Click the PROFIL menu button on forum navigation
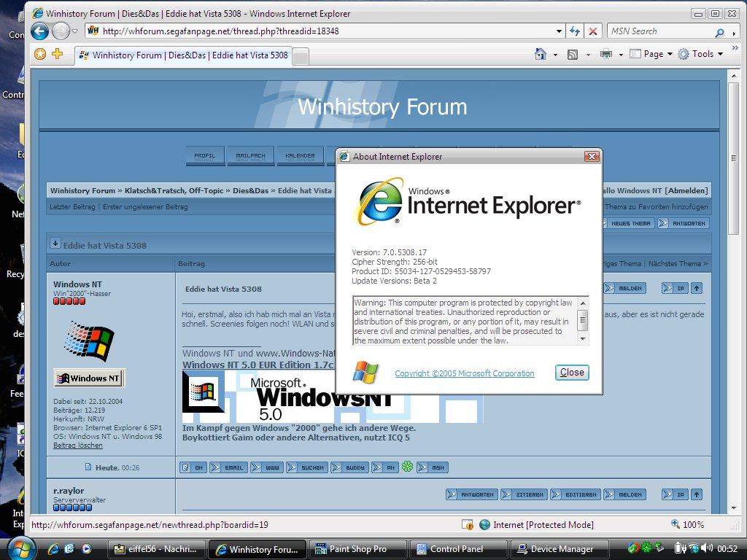 pyautogui.click(x=205, y=155)
